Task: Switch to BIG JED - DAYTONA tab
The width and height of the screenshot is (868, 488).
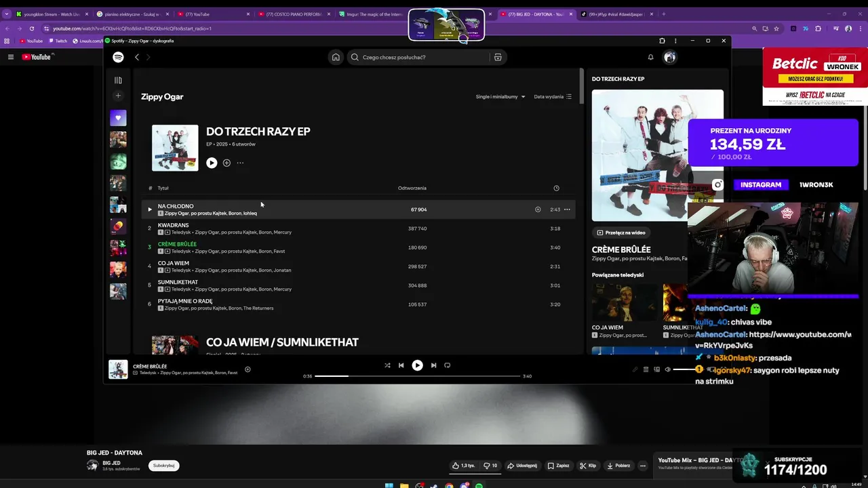Action: pyautogui.click(x=536, y=14)
